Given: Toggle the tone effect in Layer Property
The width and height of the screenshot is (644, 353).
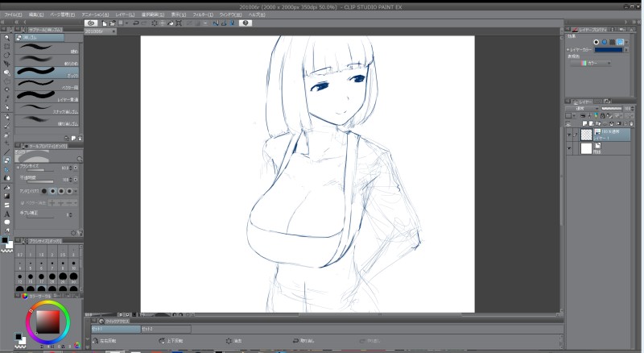Looking at the screenshot, I should (613, 42).
